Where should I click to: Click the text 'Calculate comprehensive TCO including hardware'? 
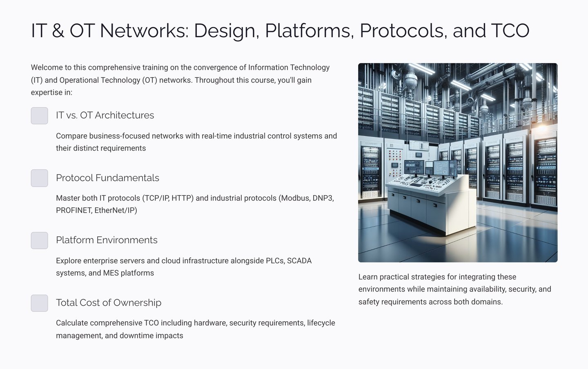pos(196,329)
